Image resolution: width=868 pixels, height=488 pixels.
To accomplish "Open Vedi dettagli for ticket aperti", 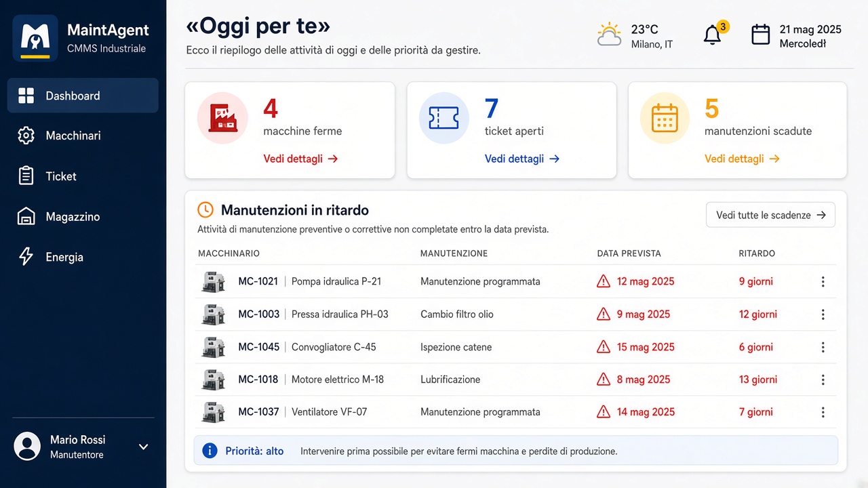I will tap(522, 159).
